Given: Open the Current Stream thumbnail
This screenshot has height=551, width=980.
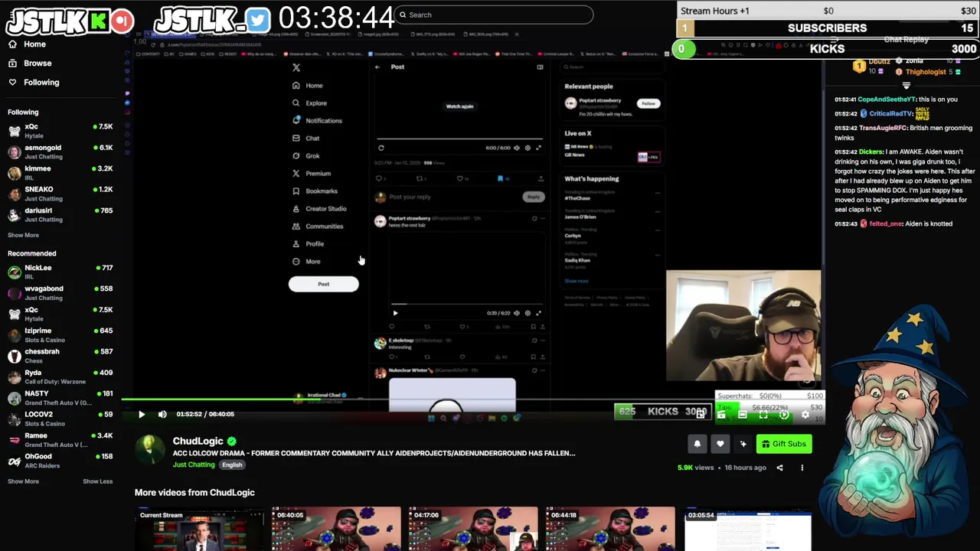Looking at the screenshot, I should (x=200, y=529).
